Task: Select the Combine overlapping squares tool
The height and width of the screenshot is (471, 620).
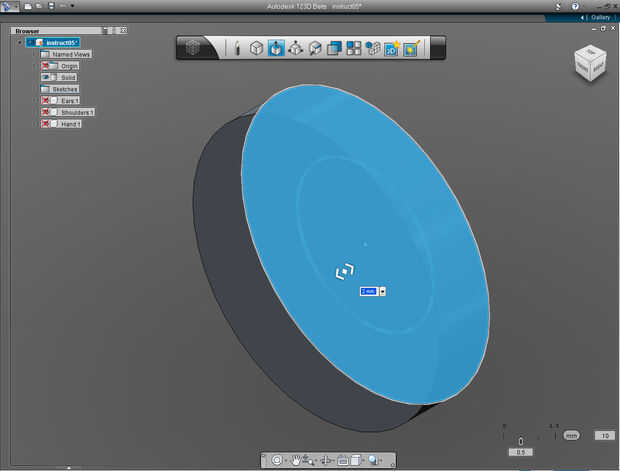Action: pos(334,48)
